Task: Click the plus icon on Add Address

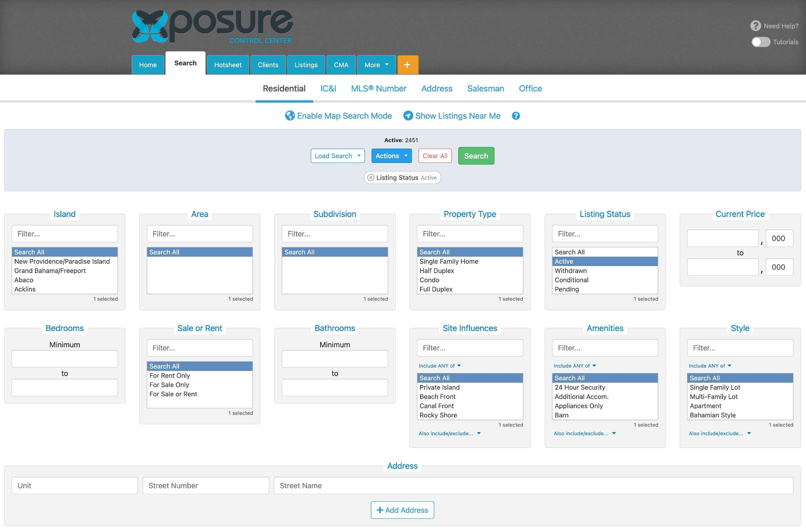Action: click(x=380, y=510)
